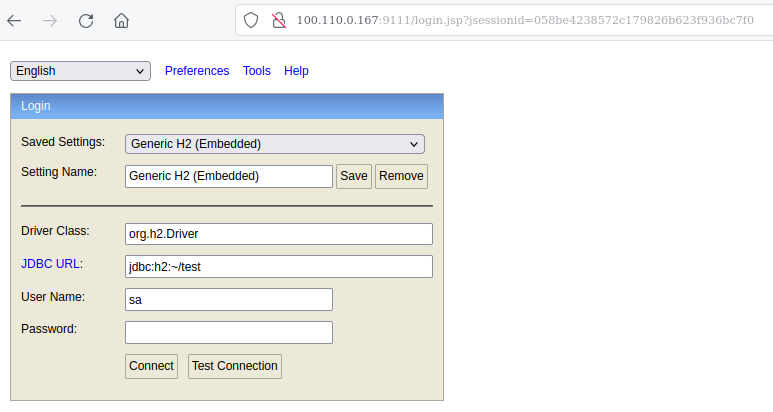
Task: Save the current setting
Action: (353, 176)
